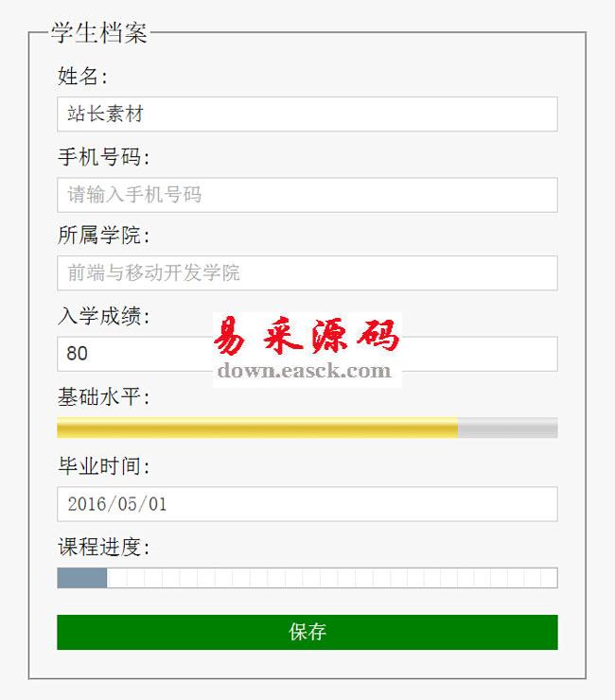This screenshot has width=615, height=700.
Task: Click the 毕业时间 label
Action: (103, 466)
